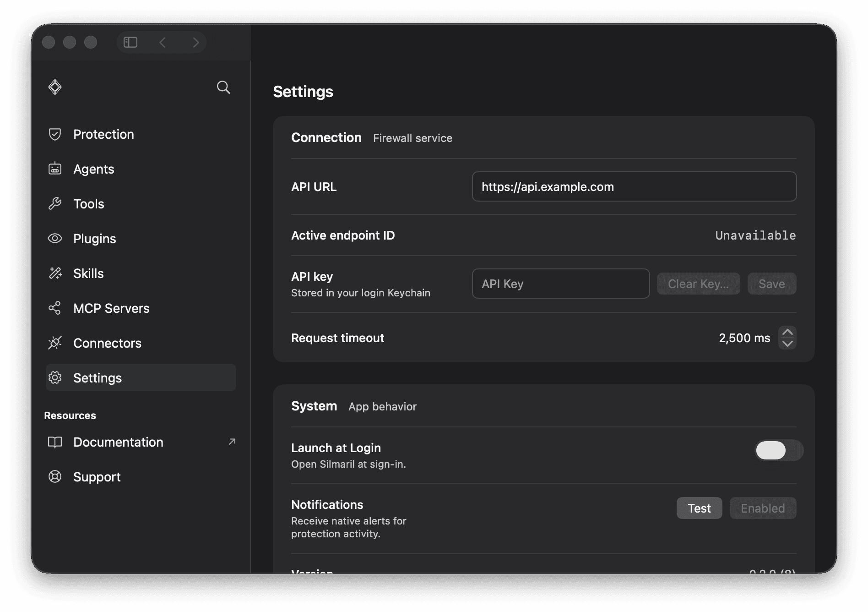Image resolution: width=868 pixels, height=612 pixels.
Task: Switch to the Plugins section
Action: pos(141,239)
